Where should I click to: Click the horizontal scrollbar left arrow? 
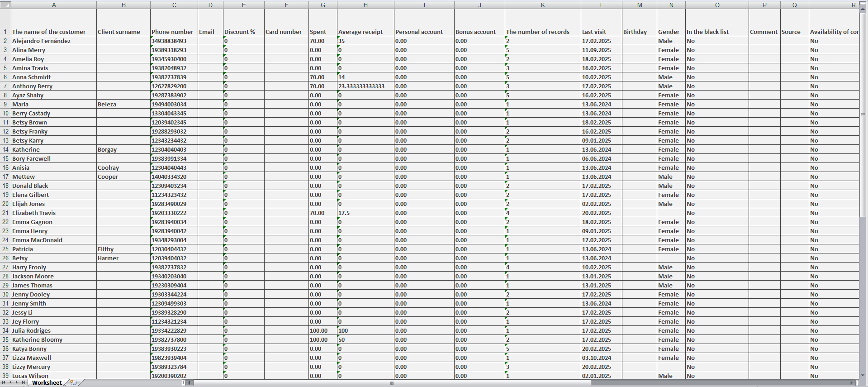[x=190, y=383]
